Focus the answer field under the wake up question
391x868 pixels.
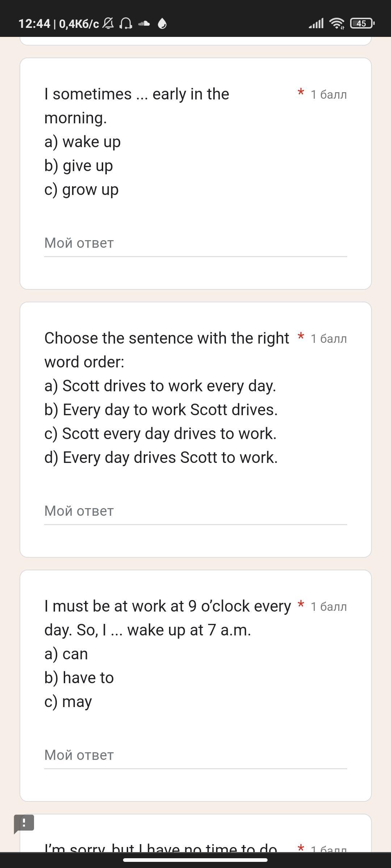click(195, 243)
